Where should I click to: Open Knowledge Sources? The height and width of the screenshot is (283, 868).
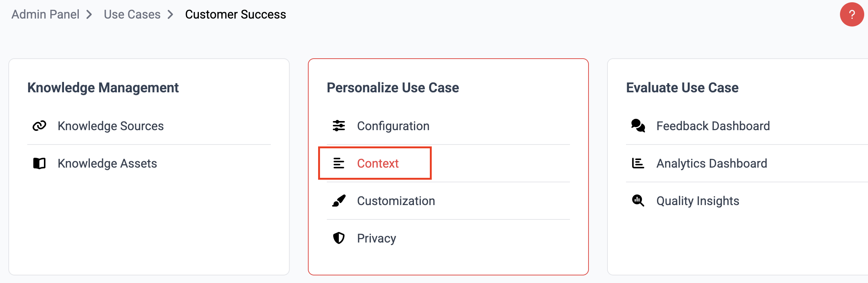[x=111, y=126]
